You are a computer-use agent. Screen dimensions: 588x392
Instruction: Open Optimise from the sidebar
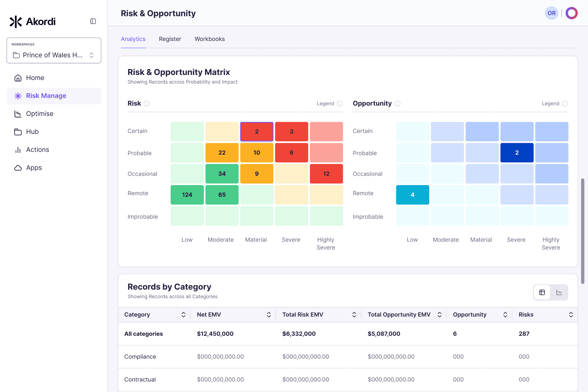(54, 114)
